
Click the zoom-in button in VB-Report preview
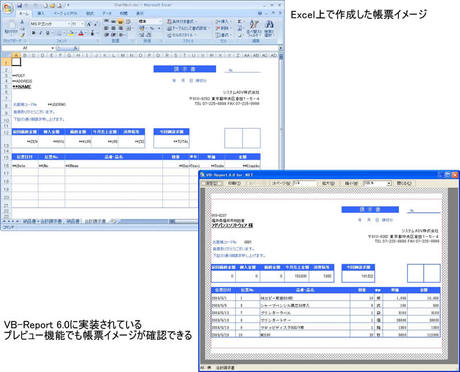coord(328,183)
